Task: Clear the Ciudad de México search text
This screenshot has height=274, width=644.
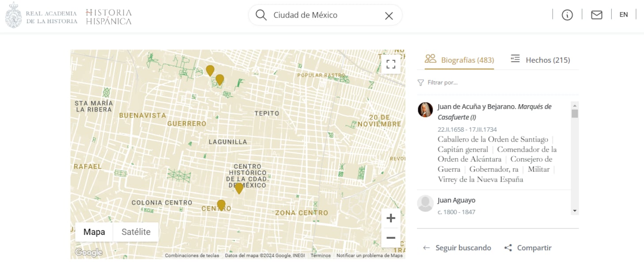Action: [389, 16]
